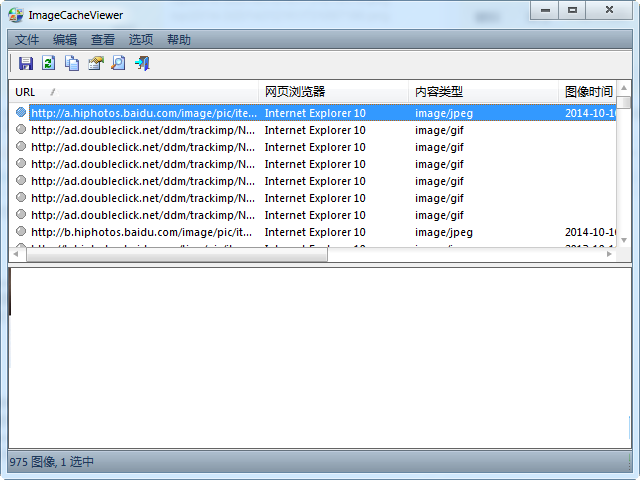
Task: Open the 编辑 menu
Action: click(x=65, y=40)
